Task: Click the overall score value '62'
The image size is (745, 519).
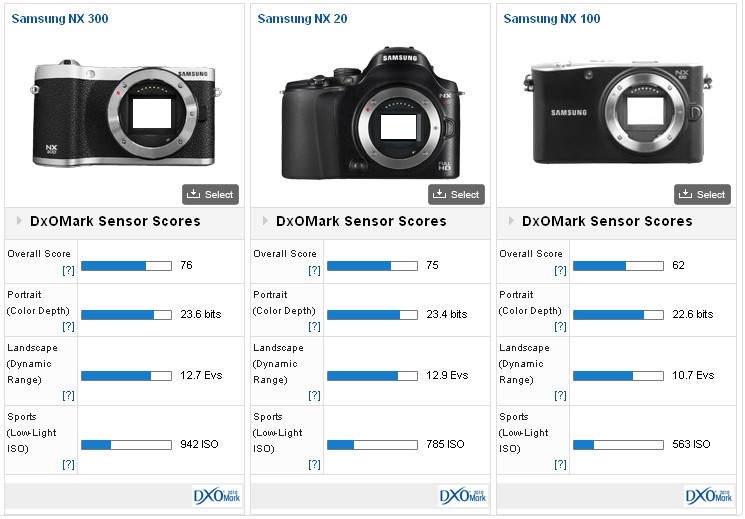Action: tap(678, 265)
